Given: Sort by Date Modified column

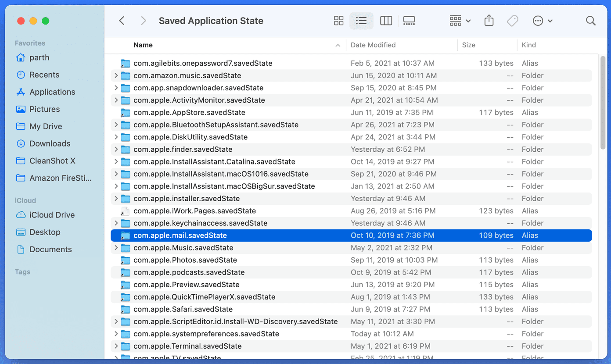Looking at the screenshot, I should (373, 45).
